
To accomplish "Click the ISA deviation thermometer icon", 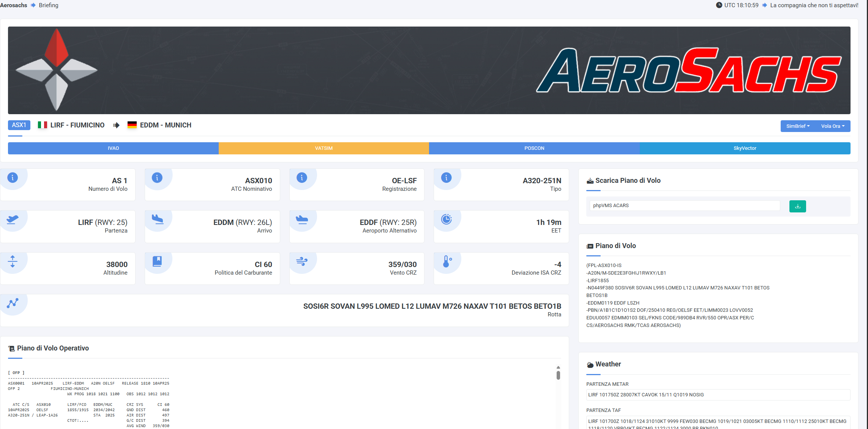I will tap(446, 261).
